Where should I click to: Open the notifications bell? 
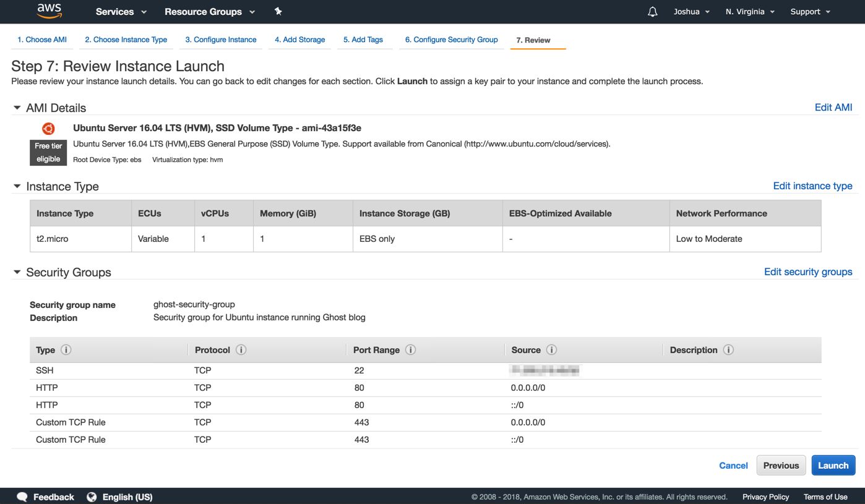[652, 11]
